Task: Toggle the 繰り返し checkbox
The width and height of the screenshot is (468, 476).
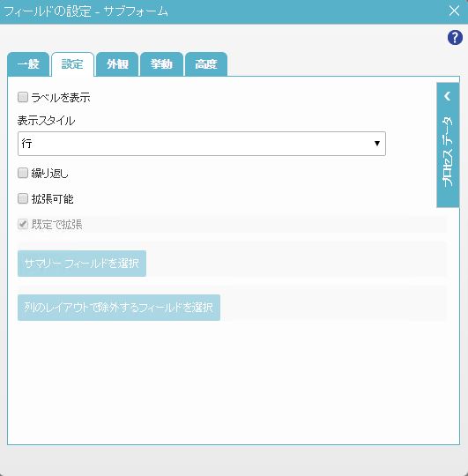Action: pyautogui.click(x=23, y=173)
